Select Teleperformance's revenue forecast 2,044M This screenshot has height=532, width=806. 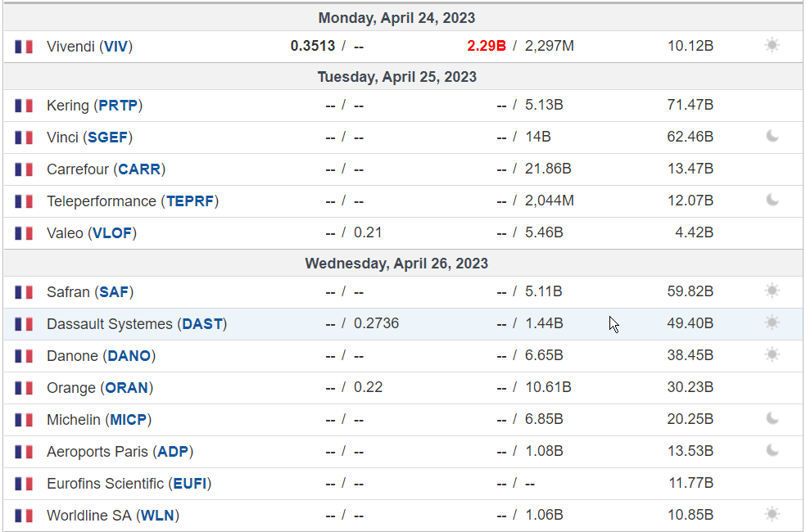click(x=549, y=201)
